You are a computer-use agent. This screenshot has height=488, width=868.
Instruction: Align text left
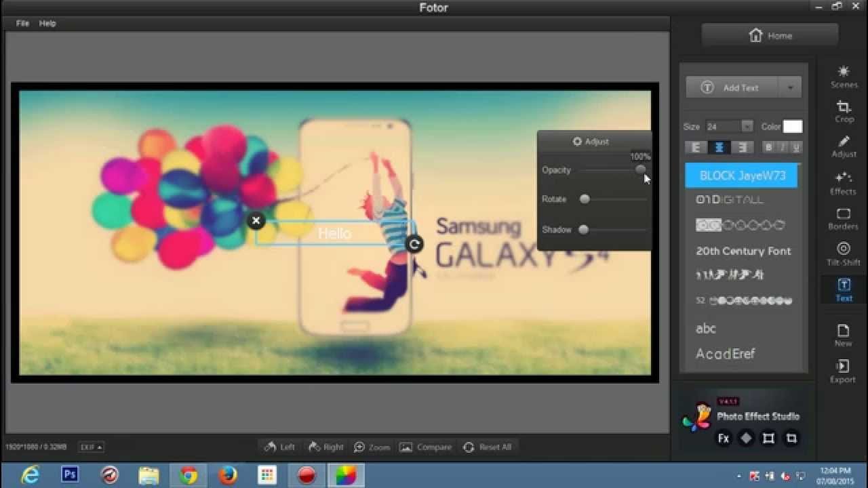(695, 147)
